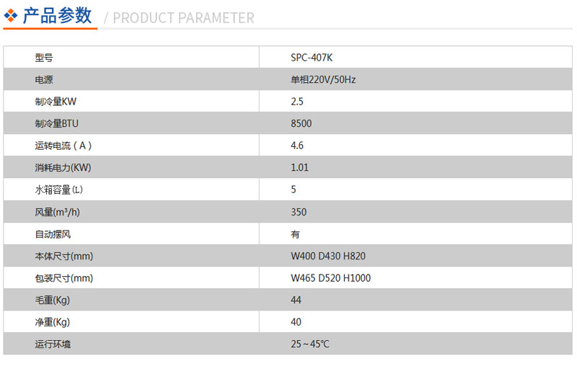Click the 产品参数 heading
577x392 pixels.
tap(57, 16)
